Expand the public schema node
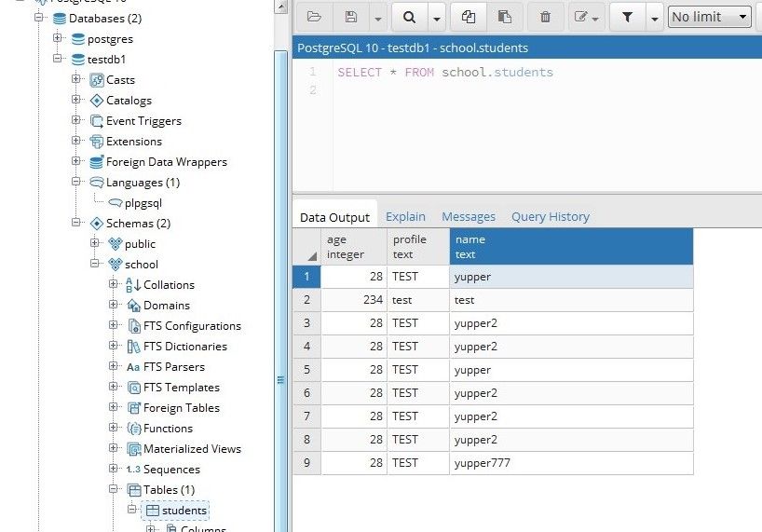 tap(95, 242)
